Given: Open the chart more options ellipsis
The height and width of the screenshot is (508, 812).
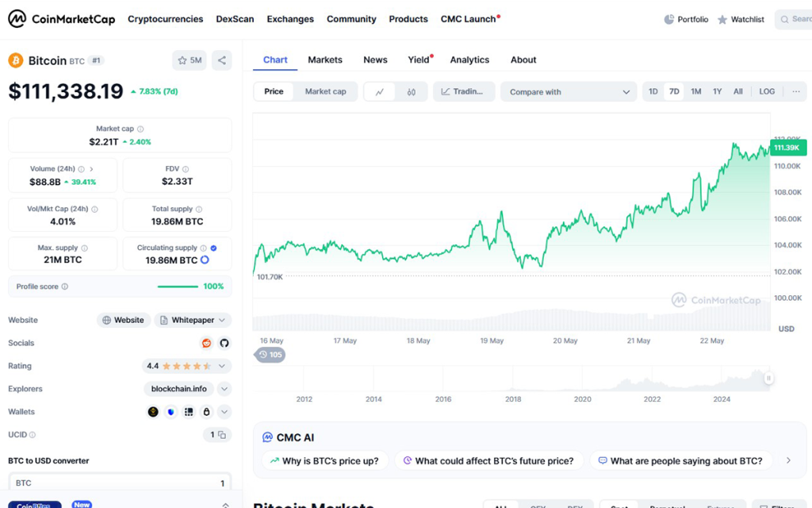Looking at the screenshot, I should pos(796,91).
